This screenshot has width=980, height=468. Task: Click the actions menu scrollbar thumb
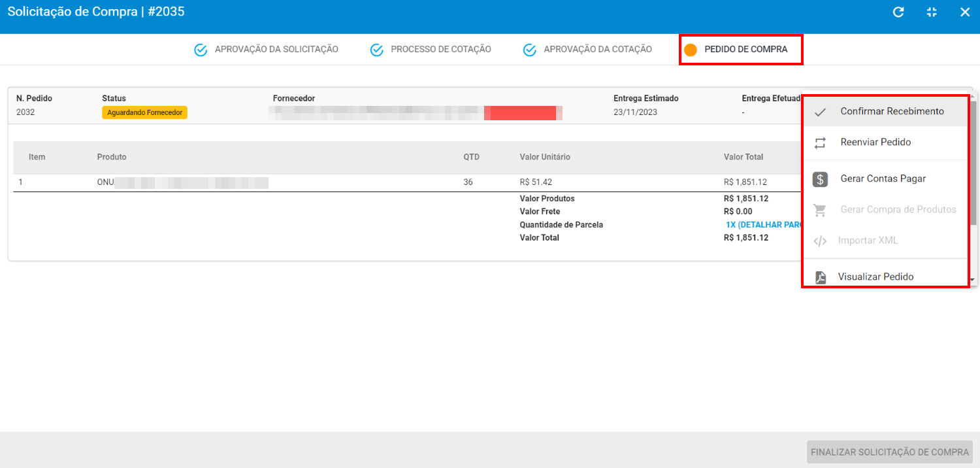pos(973,163)
